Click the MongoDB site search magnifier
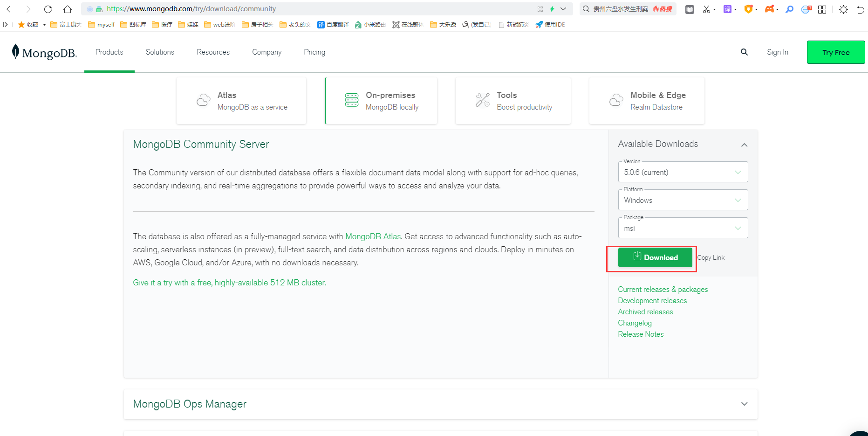This screenshot has width=868, height=436. tap(744, 52)
